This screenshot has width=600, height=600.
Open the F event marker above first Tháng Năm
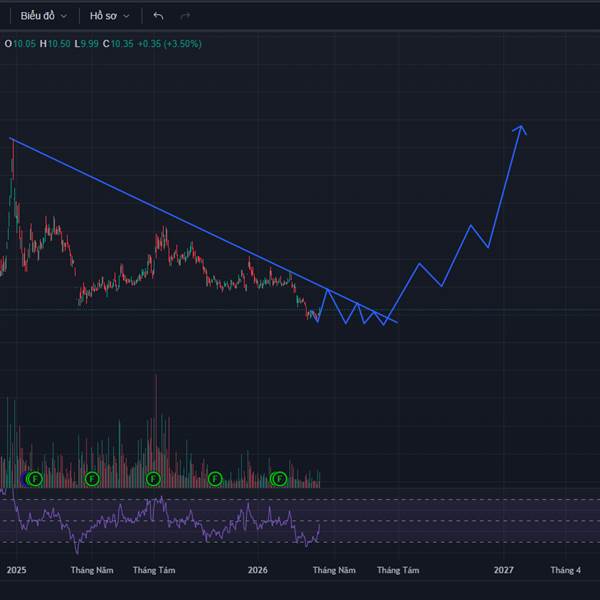click(x=92, y=479)
